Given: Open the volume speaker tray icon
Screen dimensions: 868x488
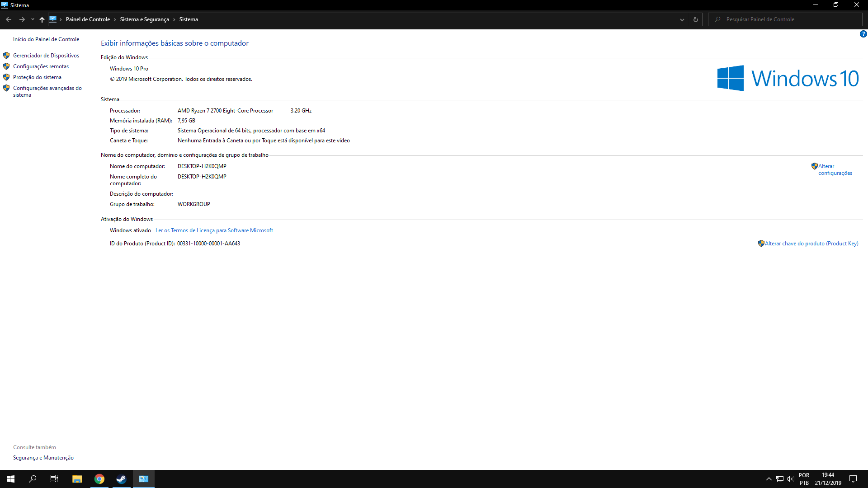Looking at the screenshot, I should (790, 479).
